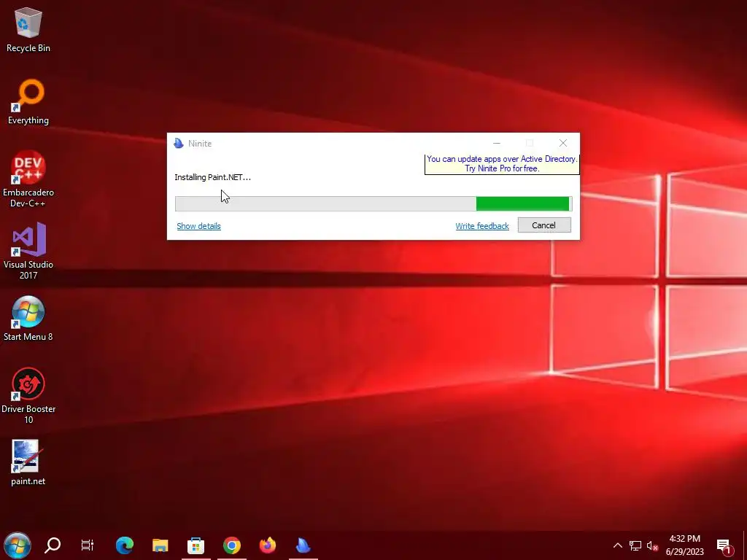Open the Start button orb
This screenshot has height=560, width=747.
pos(18,545)
